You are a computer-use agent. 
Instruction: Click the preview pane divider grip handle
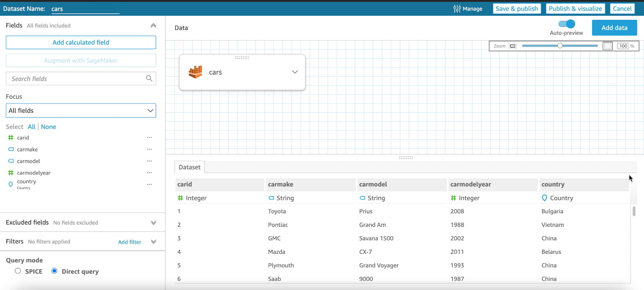[406, 158]
